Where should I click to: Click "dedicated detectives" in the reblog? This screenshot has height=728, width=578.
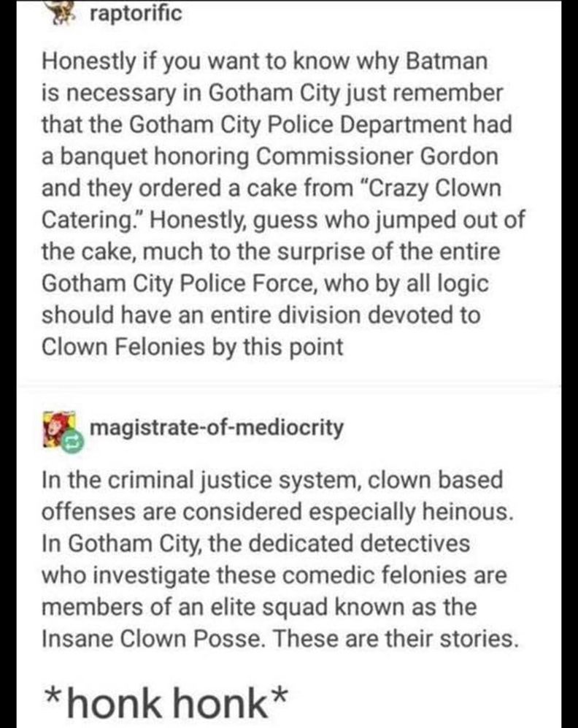coord(360,544)
